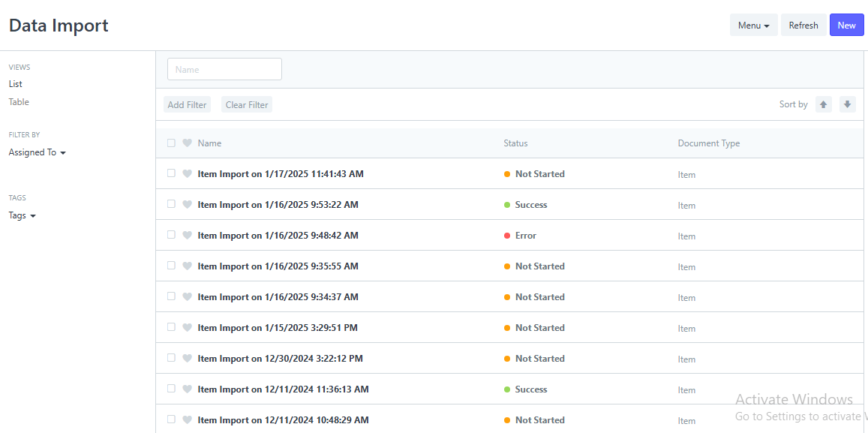Image resolution: width=868 pixels, height=433 pixels.
Task: Click heart icon in the list header
Action: tap(187, 143)
